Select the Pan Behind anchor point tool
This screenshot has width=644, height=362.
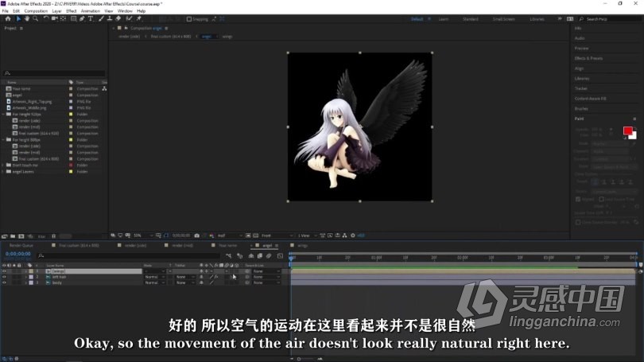click(64, 19)
